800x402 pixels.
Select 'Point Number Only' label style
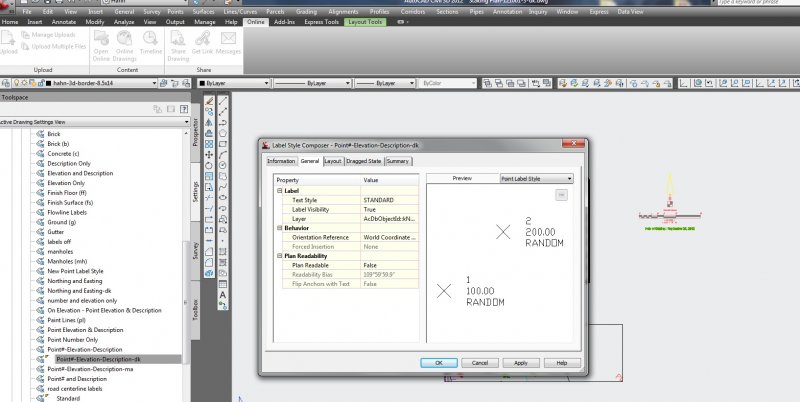[73, 340]
